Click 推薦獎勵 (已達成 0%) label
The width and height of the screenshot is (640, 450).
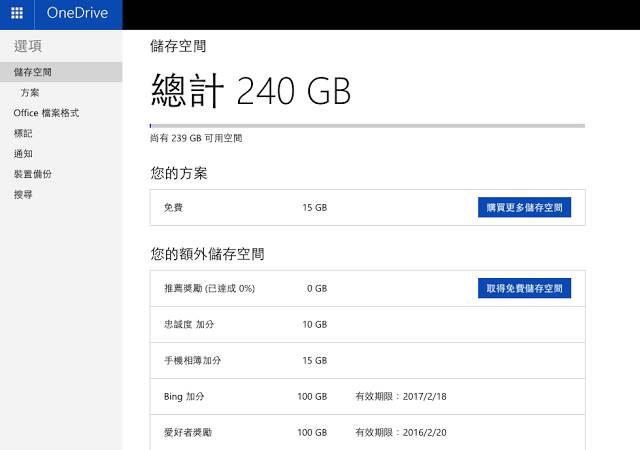(x=209, y=288)
